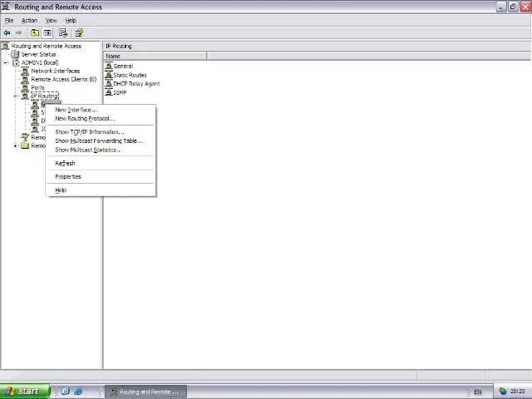The width and height of the screenshot is (532, 399).
Task: Click the first quick launch icon beside Start
Action: (66, 392)
